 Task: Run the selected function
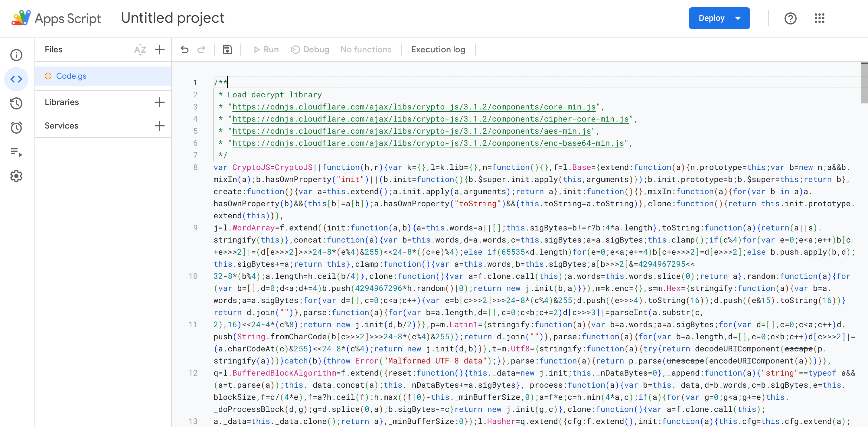pos(266,50)
